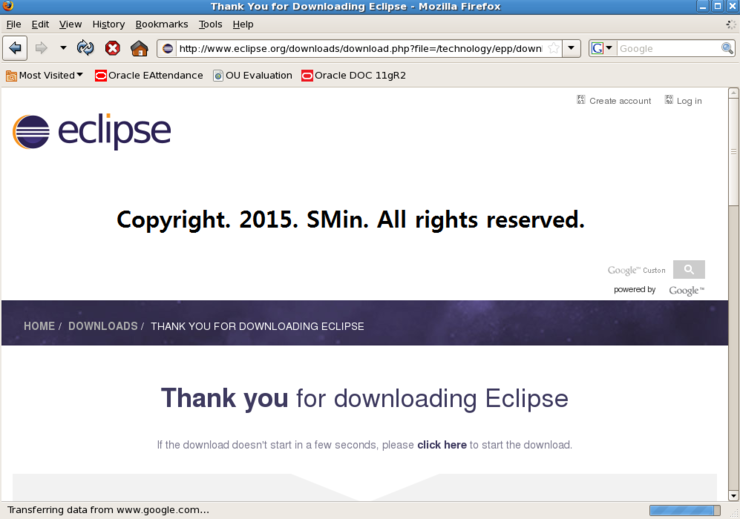Viewport: 740px width, 519px height.
Task: Expand the Most Visited bookmarks folder
Action: tap(44, 75)
